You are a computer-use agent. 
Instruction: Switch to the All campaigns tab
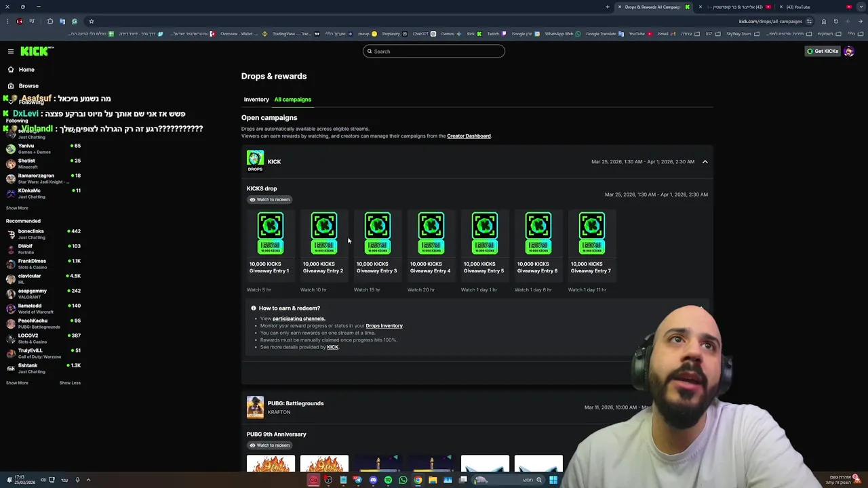(x=292, y=100)
